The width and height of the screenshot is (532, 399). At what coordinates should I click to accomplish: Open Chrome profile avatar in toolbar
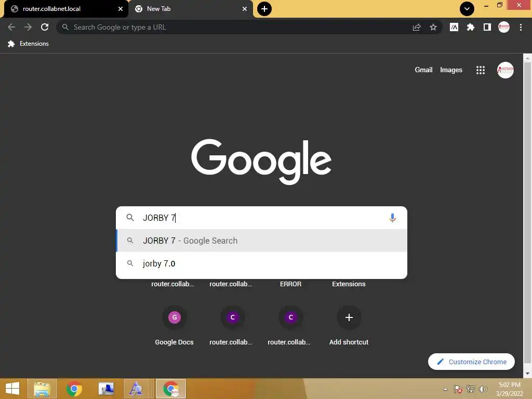coord(504,27)
